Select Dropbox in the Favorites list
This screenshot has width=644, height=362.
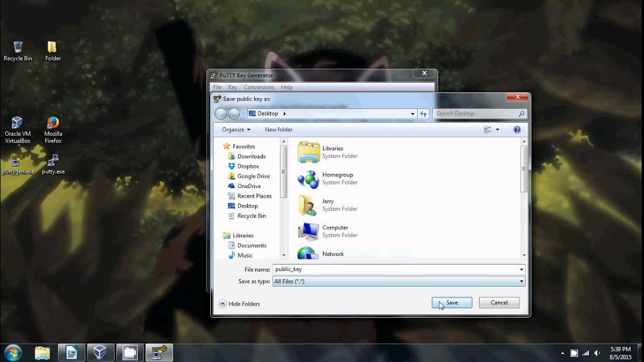tap(244, 166)
